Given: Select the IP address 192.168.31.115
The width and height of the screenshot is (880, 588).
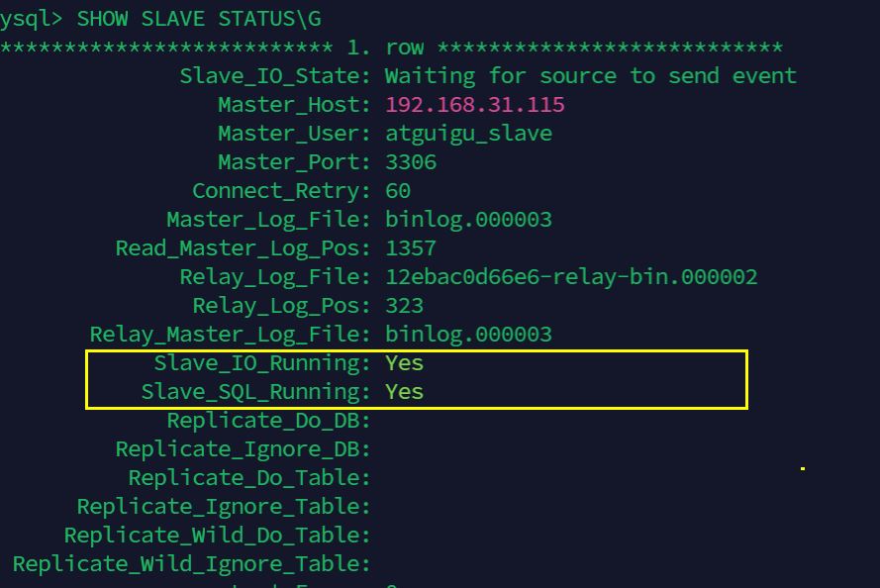Looking at the screenshot, I should 475,105.
